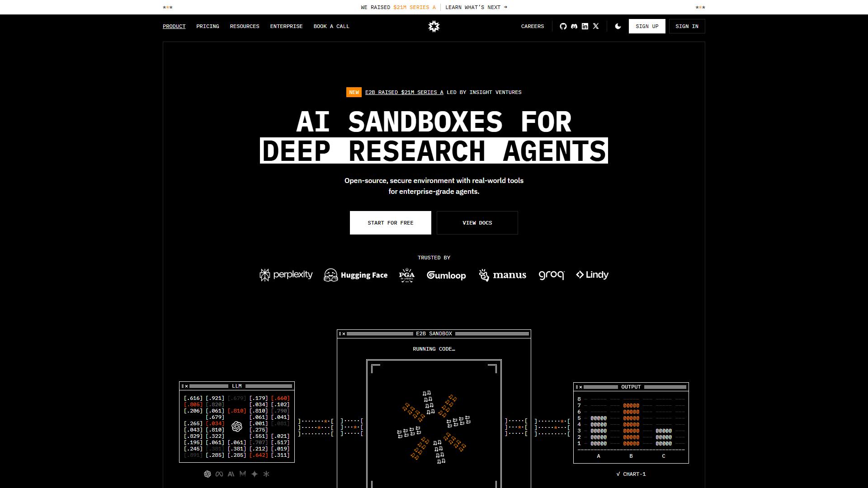The image size is (868, 488).
Task: Click the [.829] value in LLM panel
Action: pyautogui.click(x=193, y=436)
